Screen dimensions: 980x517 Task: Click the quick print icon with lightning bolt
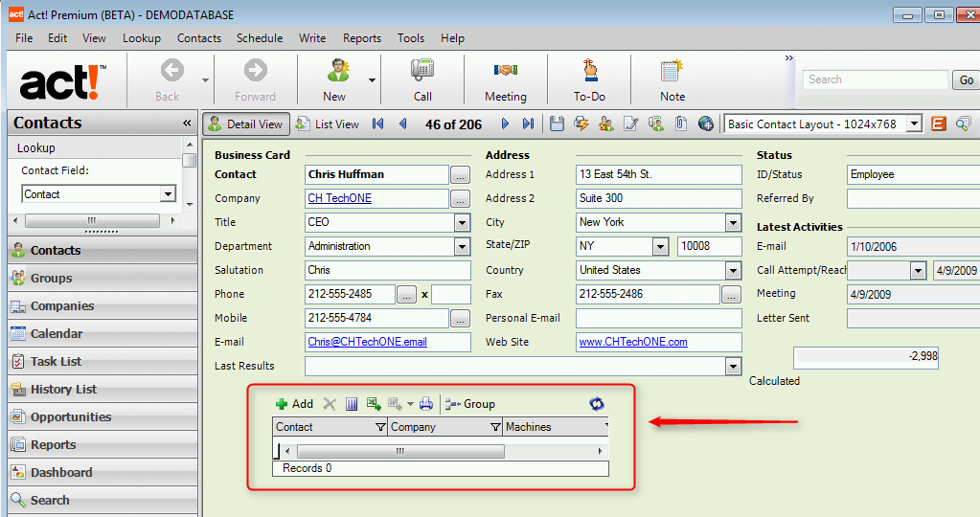point(581,124)
